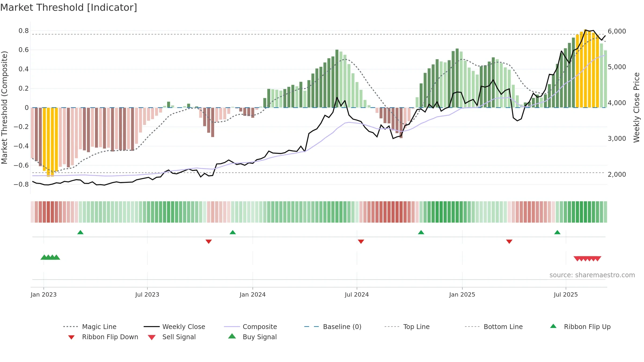Toggle the Bottom Line legend entry
The image size is (644, 362).
point(494,327)
